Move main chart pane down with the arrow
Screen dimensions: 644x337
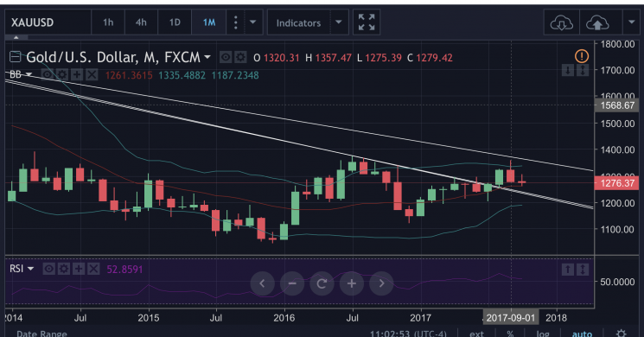click(568, 71)
